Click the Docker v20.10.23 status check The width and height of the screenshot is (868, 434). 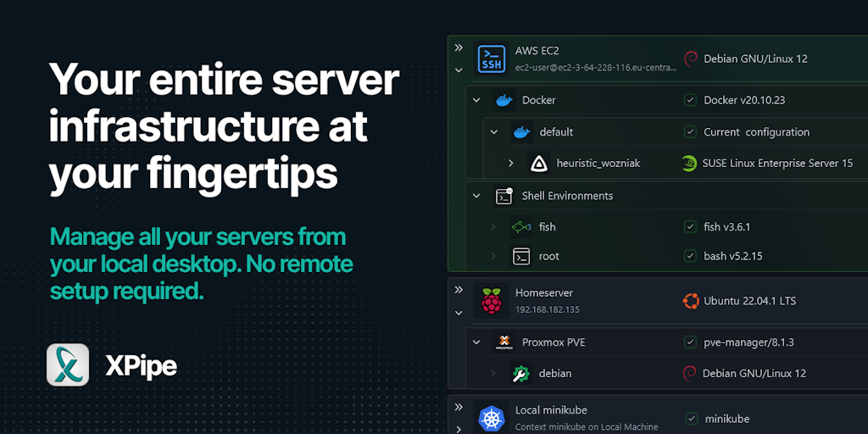tap(690, 100)
